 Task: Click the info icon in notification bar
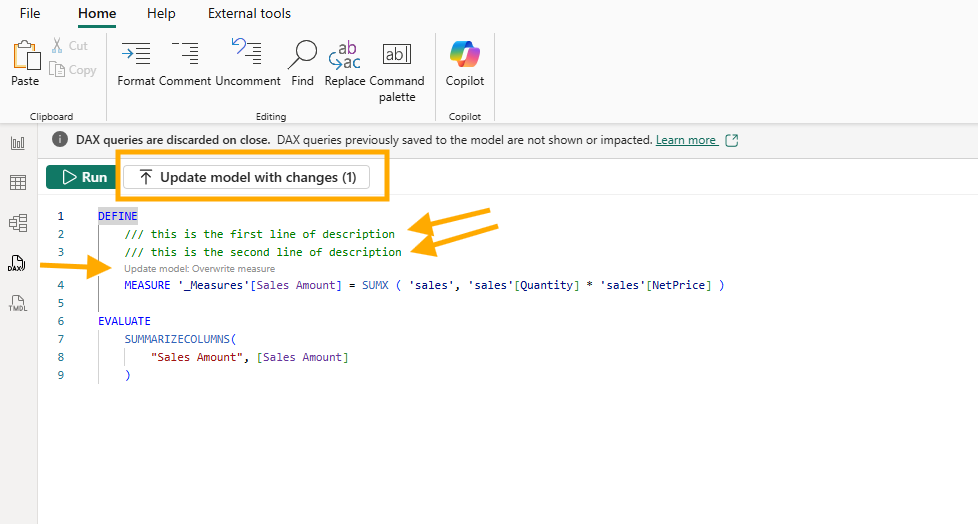tap(60, 139)
